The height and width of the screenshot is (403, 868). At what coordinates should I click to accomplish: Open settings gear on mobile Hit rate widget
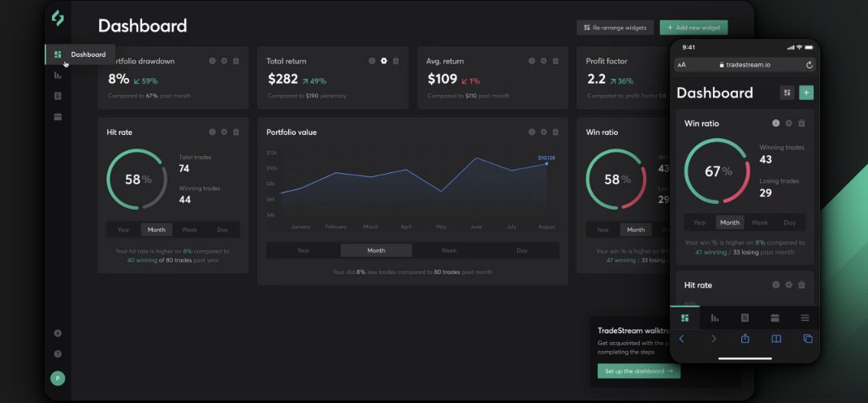pos(789,285)
